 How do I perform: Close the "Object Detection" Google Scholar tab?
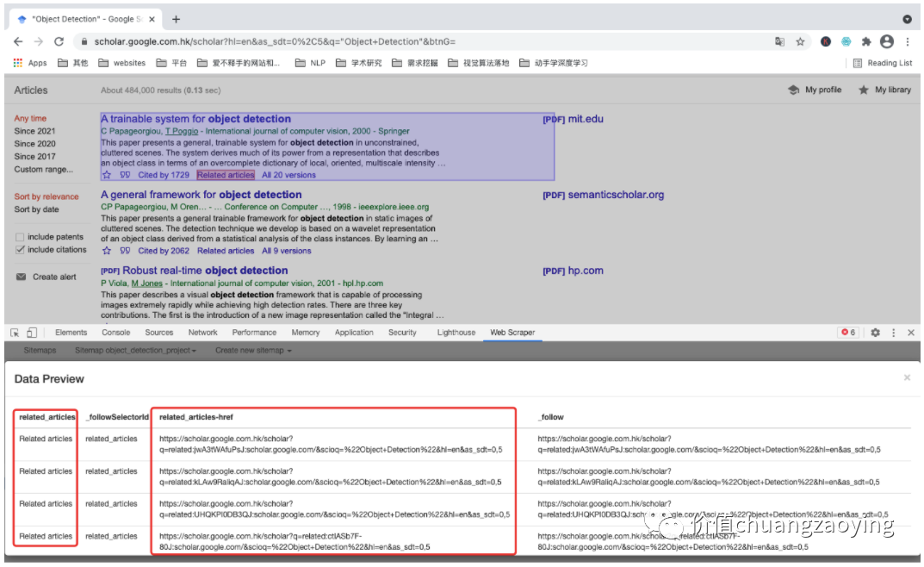point(152,20)
